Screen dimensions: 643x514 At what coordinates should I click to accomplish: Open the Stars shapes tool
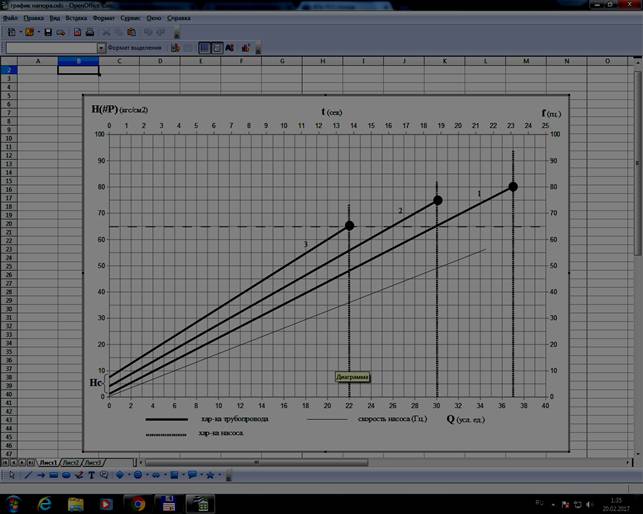click(209, 475)
